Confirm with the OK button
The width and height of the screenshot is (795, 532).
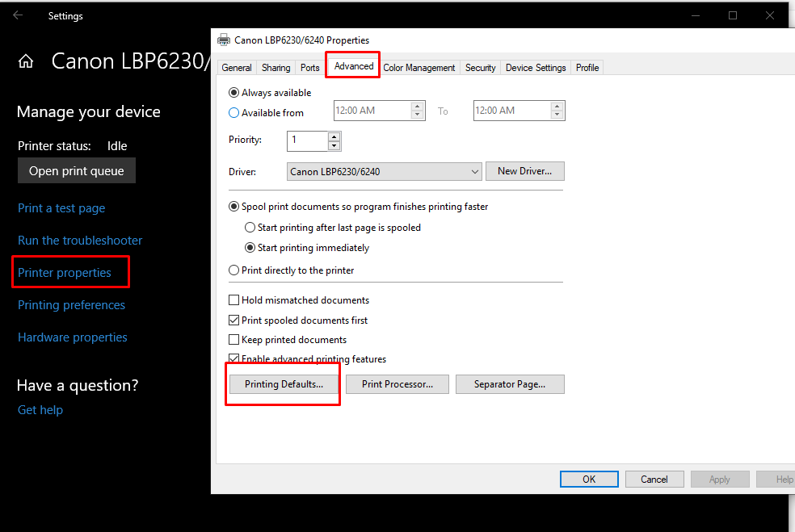589,480
